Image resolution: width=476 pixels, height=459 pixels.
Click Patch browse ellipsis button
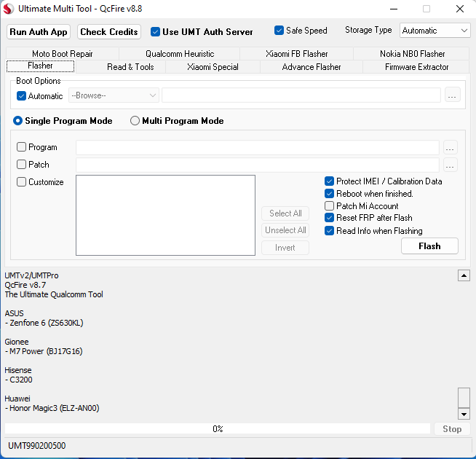click(451, 165)
